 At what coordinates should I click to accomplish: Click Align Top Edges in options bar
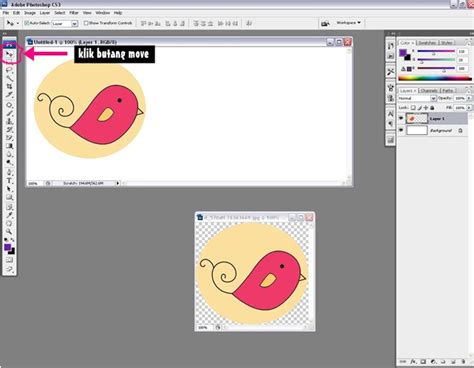143,23
